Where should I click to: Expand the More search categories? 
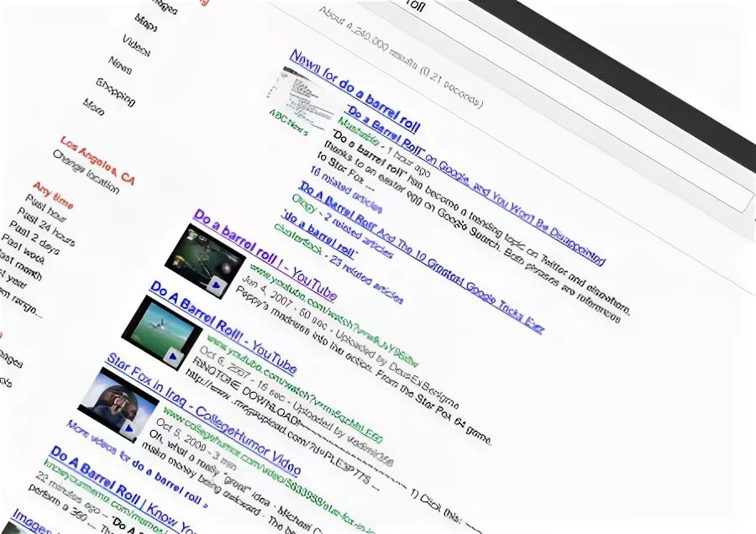pyautogui.click(x=93, y=107)
